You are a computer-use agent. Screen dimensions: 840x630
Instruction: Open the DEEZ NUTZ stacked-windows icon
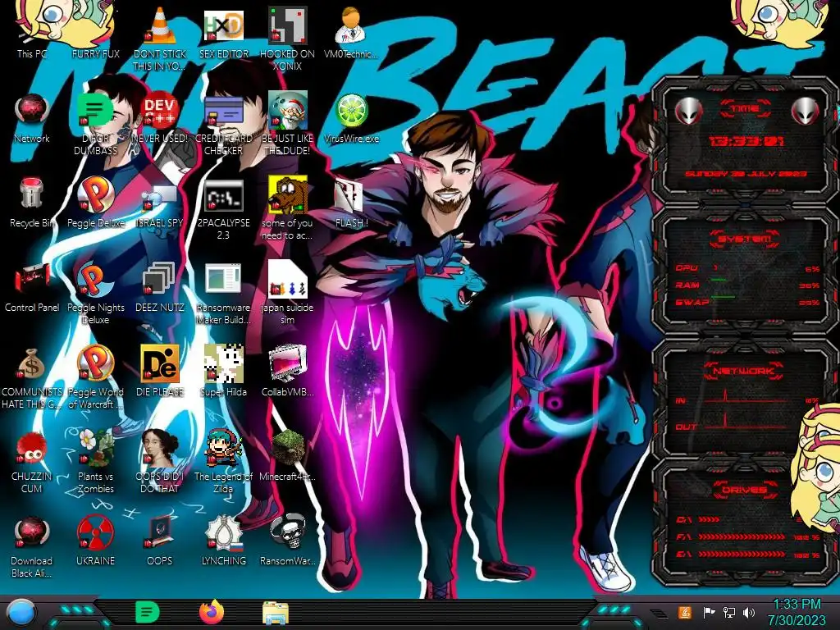160,279
